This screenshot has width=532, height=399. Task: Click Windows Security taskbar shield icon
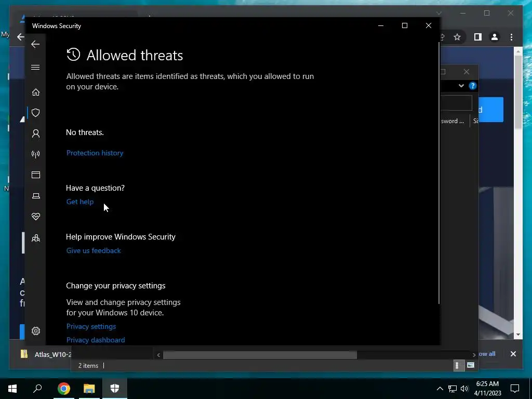[x=115, y=389]
